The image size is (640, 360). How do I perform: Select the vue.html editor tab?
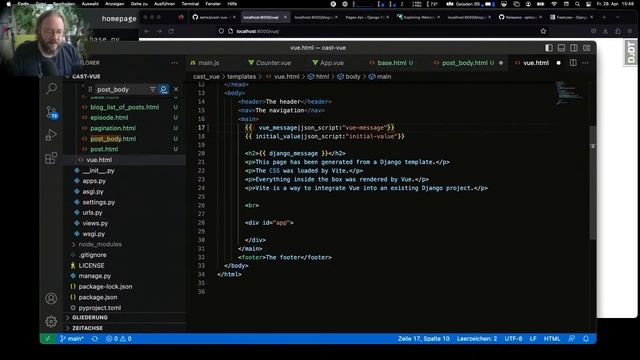point(536,63)
